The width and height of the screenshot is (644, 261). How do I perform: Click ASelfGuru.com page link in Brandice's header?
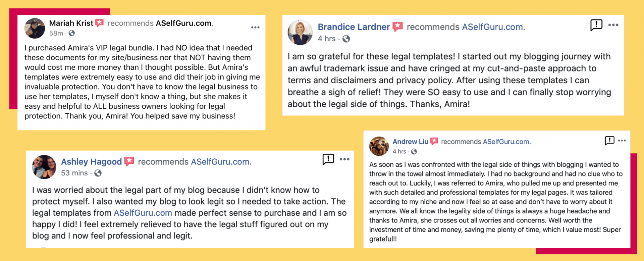coord(493,27)
